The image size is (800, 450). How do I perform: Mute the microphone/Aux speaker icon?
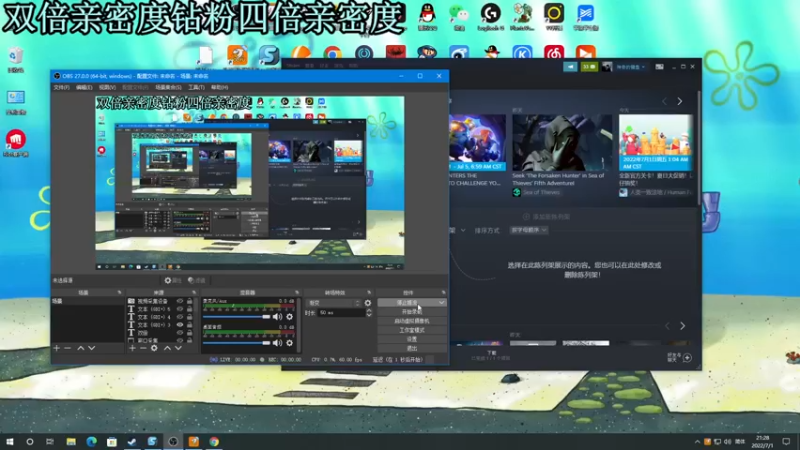click(x=277, y=317)
